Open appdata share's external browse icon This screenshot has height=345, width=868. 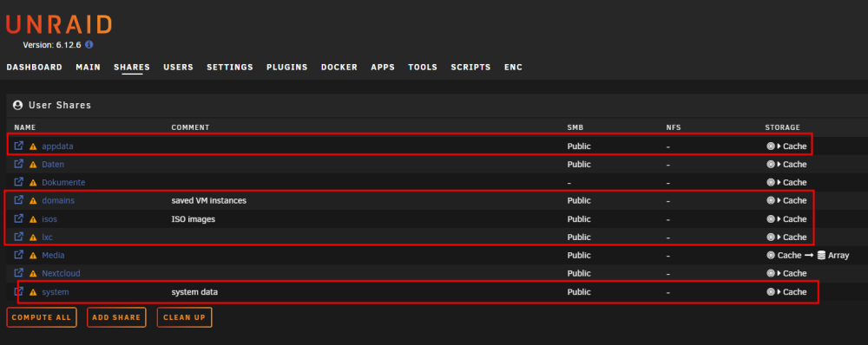click(x=19, y=146)
